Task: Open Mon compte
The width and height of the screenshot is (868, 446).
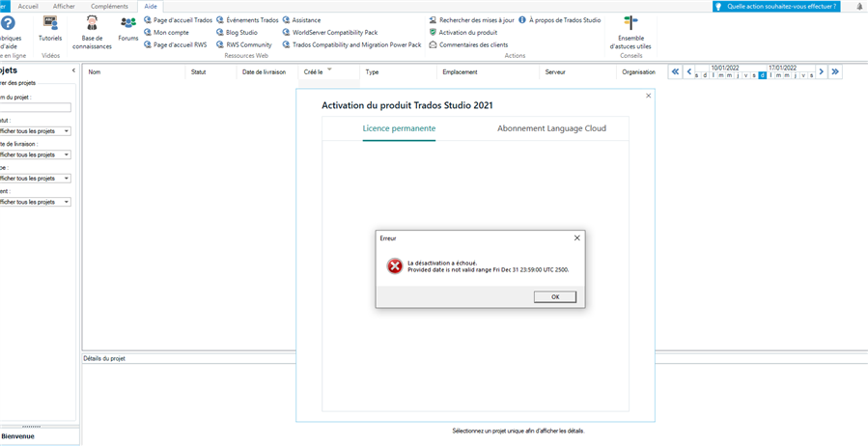Action: coord(167,33)
